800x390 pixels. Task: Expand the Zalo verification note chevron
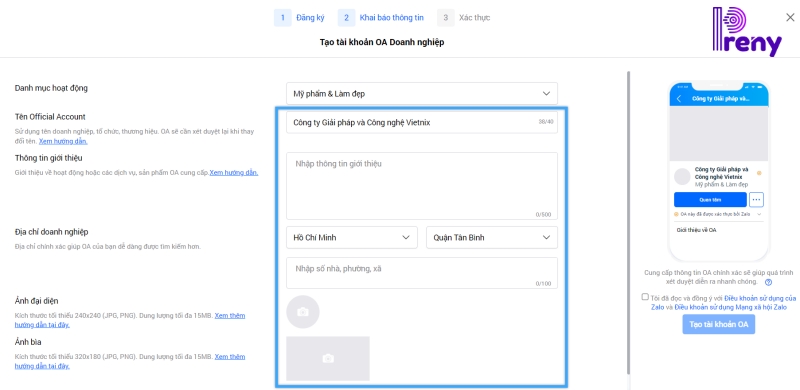tap(759, 214)
